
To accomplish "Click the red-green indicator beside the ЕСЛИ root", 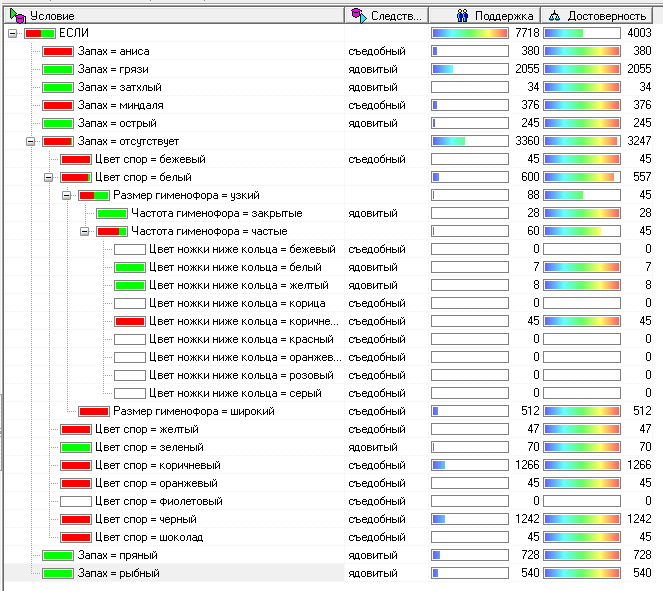I will (39, 33).
